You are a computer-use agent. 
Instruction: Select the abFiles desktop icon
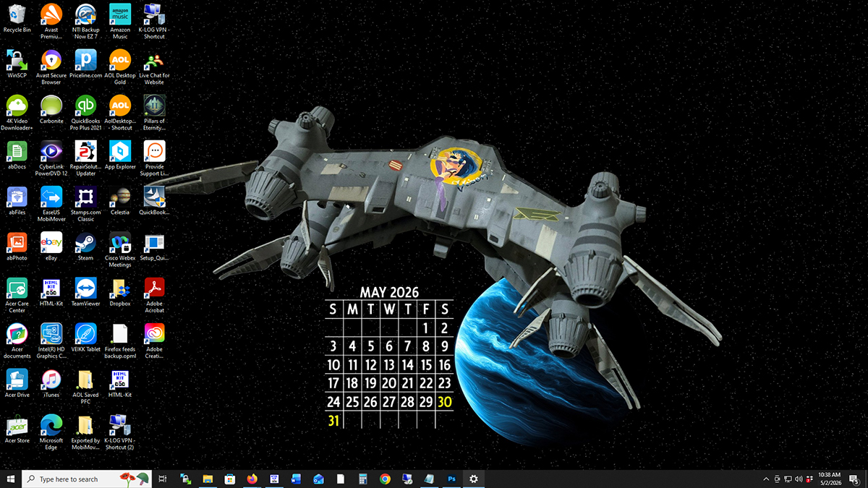[x=17, y=201]
